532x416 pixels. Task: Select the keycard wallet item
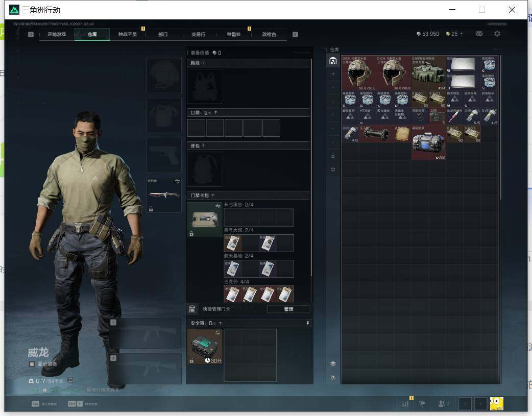(205, 219)
